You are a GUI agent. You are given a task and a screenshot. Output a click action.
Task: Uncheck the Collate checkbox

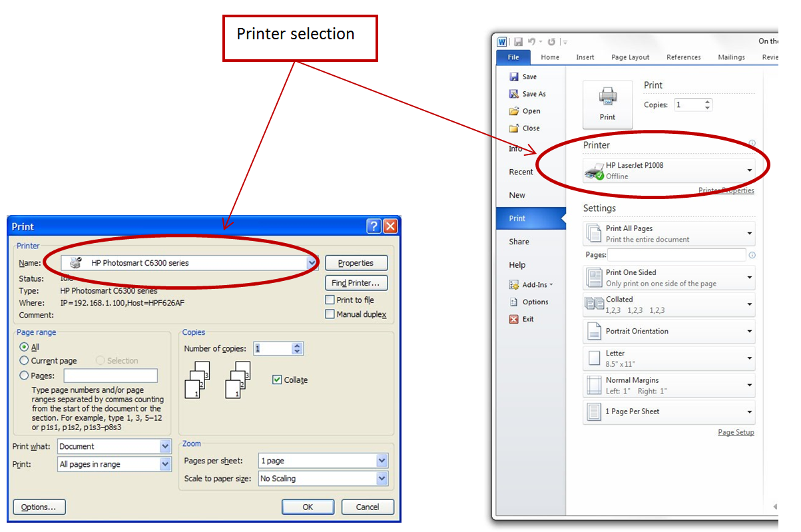point(277,380)
